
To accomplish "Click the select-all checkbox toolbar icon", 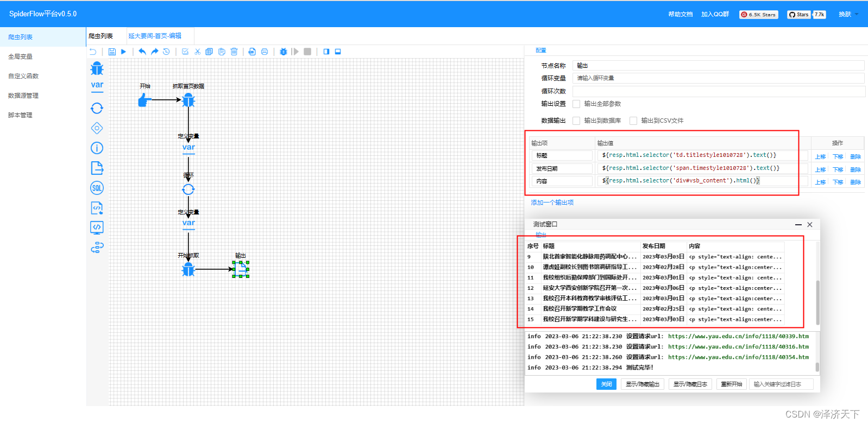I will click(185, 52).
